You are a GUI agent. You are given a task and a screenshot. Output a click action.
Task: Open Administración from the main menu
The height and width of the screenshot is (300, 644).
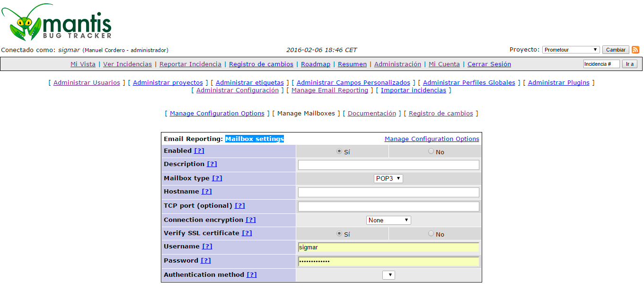pyautogui.click(x=397, y=64)
